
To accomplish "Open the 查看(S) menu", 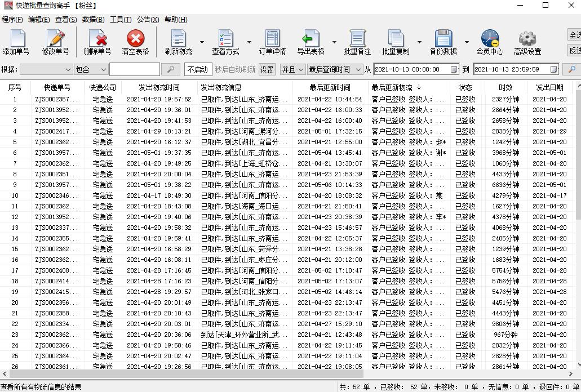I will pyautogui.click(x=66, y=19).
